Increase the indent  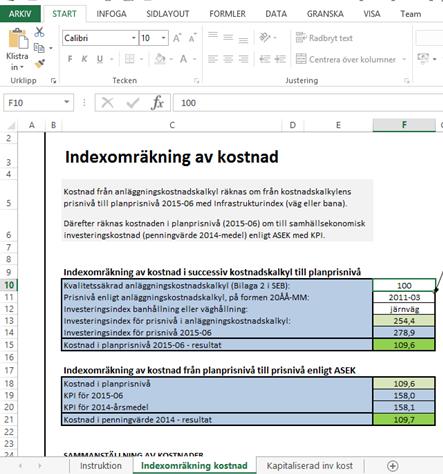[280, 59]
